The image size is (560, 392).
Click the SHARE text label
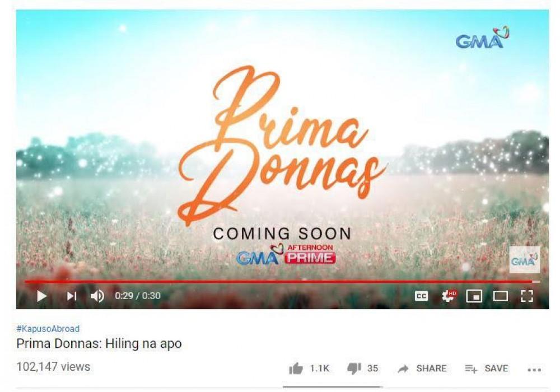point(431,368)
